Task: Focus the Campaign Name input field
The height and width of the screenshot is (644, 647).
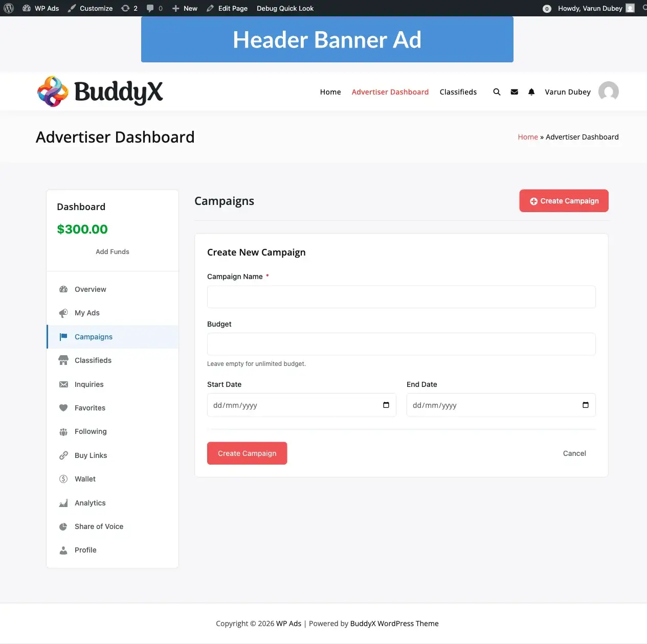Action: point(401,297)
